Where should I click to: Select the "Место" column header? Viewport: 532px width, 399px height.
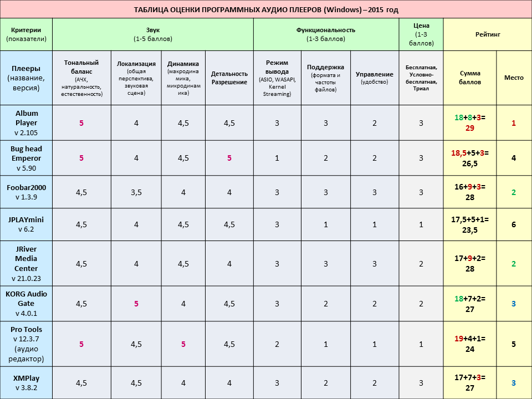point(514,78)
